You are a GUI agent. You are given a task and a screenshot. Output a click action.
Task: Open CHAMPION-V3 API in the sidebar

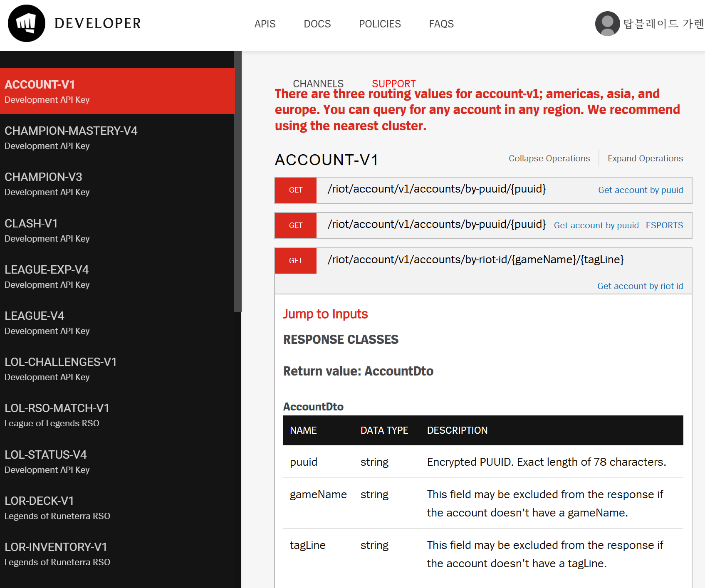coord(117,183)
